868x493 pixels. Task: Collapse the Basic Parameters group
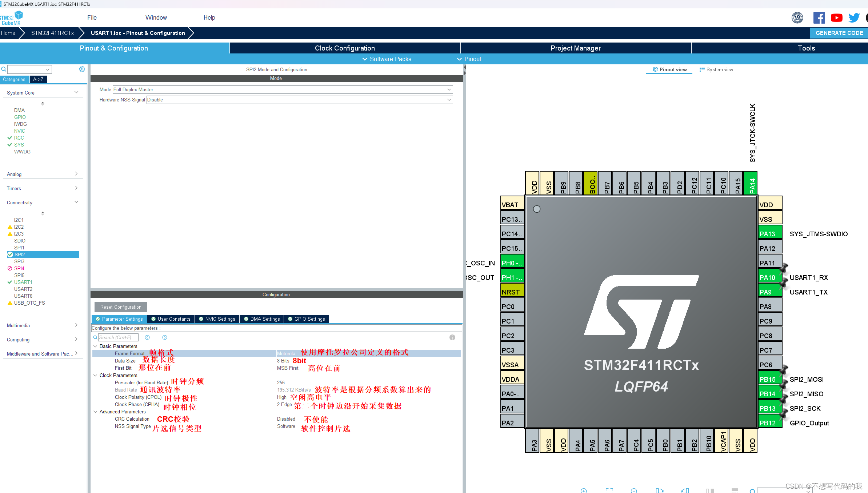tap(95, 346)
